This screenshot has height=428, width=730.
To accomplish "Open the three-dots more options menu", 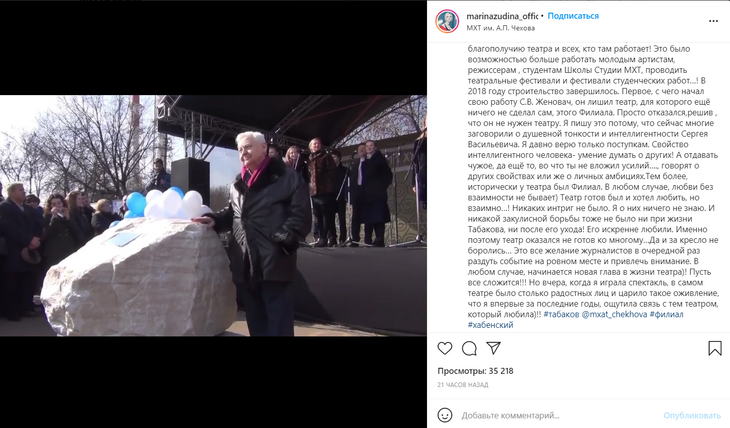I will pyautogui.click(x=713, y=21).
